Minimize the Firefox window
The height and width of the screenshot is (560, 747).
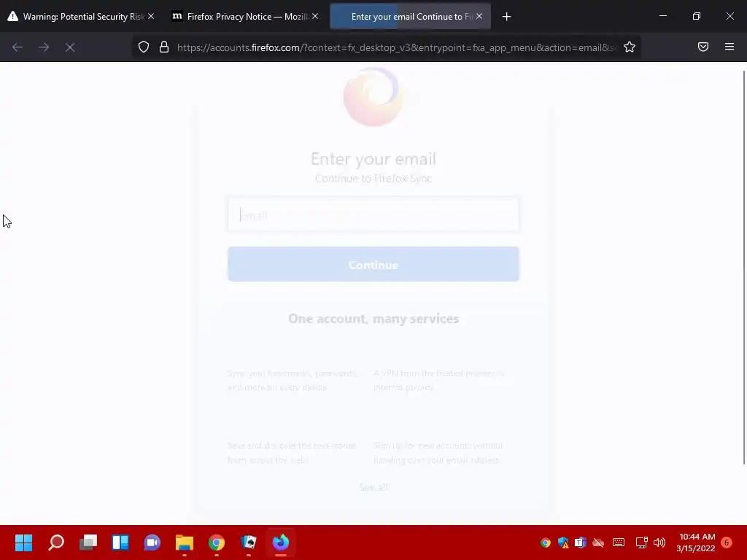click(x=662, y=16)
